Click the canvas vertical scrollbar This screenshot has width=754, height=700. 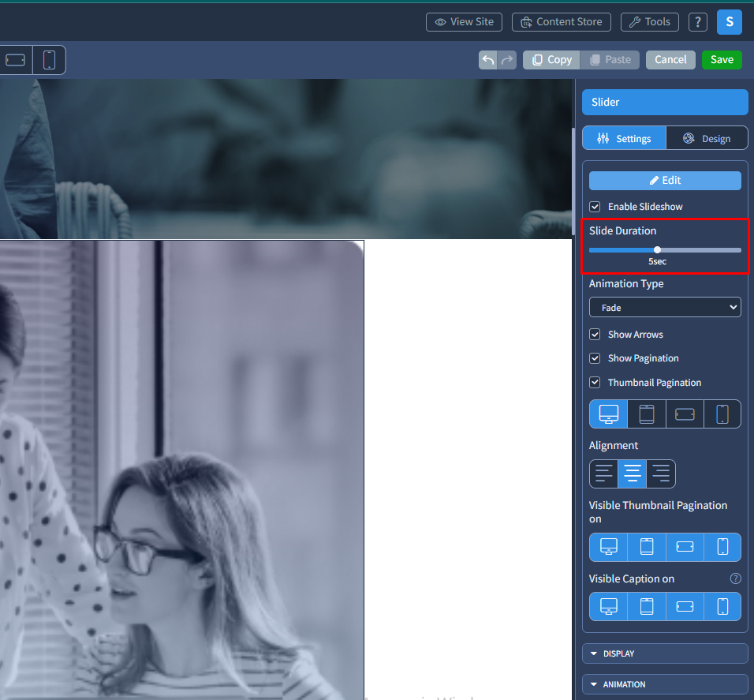573,182
